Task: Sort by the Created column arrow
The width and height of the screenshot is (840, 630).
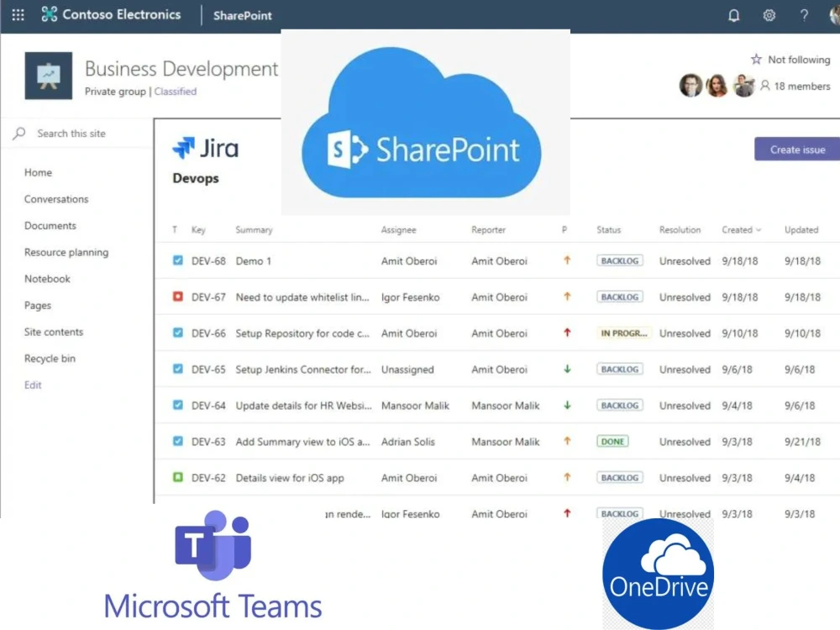Action: [759, 230]
